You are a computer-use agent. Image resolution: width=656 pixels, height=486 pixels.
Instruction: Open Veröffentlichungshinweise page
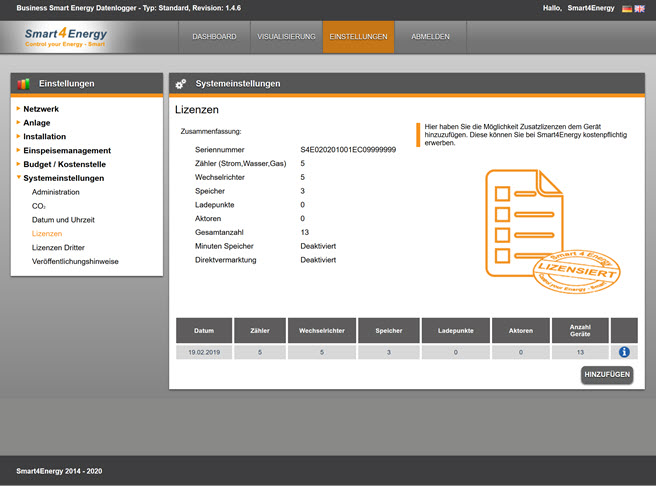click(x=75, y=261)
